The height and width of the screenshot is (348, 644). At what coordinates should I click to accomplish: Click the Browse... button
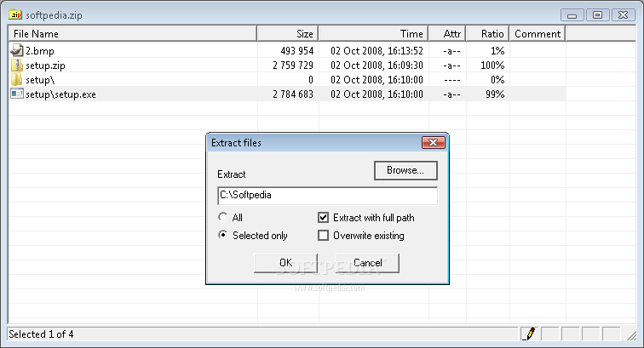click(x=405, y=170)
